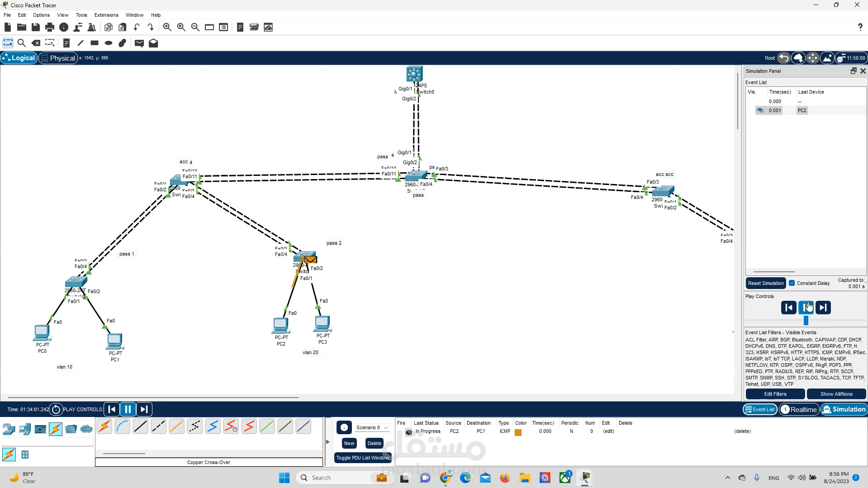
Task: Choose the Inspect magnifier tool
Action: (x=21, y=43)
